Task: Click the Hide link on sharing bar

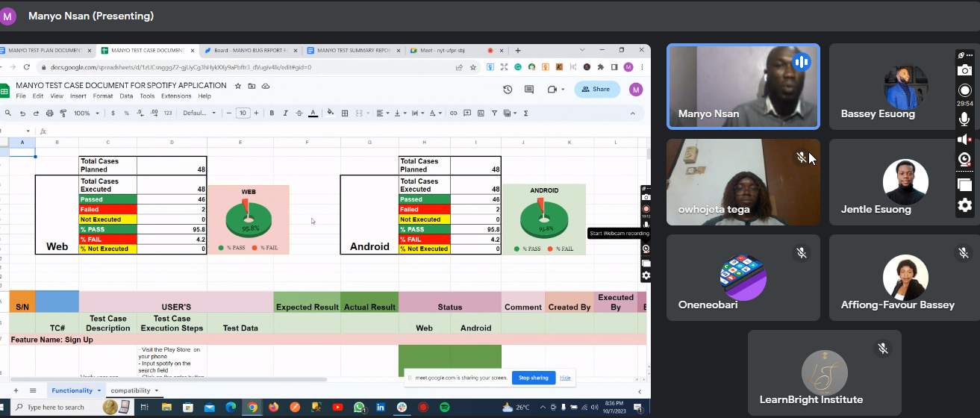Action: 565,378
